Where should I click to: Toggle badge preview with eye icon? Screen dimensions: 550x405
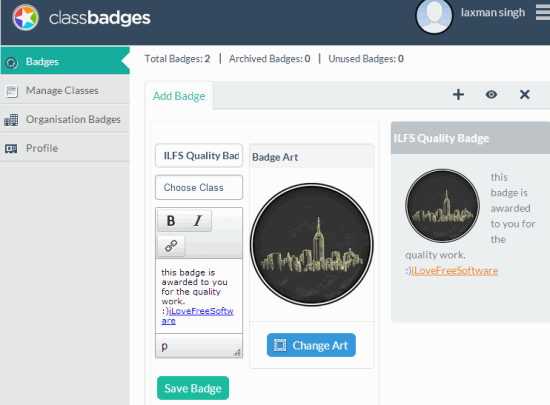(x=491, y=94)
